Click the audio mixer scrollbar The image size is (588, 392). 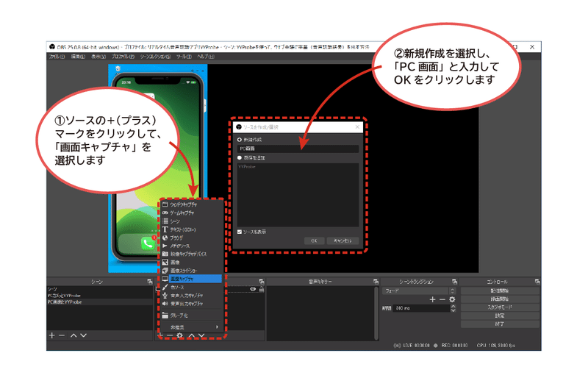376,313
